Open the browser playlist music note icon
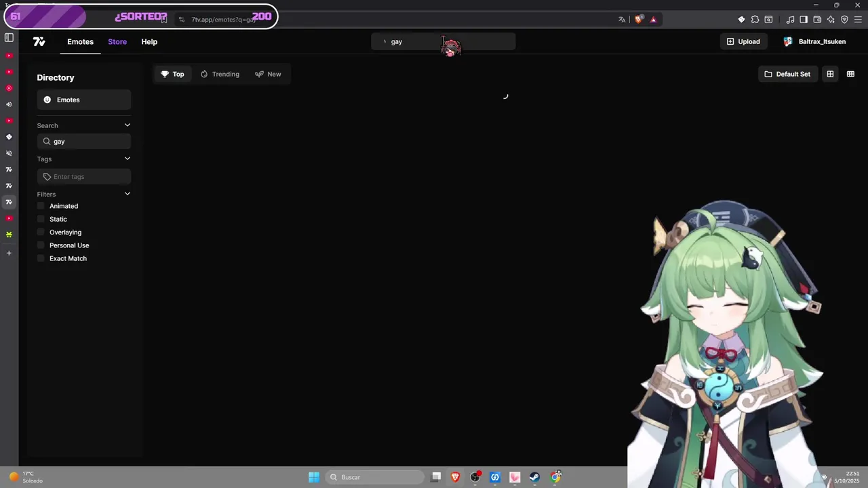 pyautogui.click(x=790, y=20)
